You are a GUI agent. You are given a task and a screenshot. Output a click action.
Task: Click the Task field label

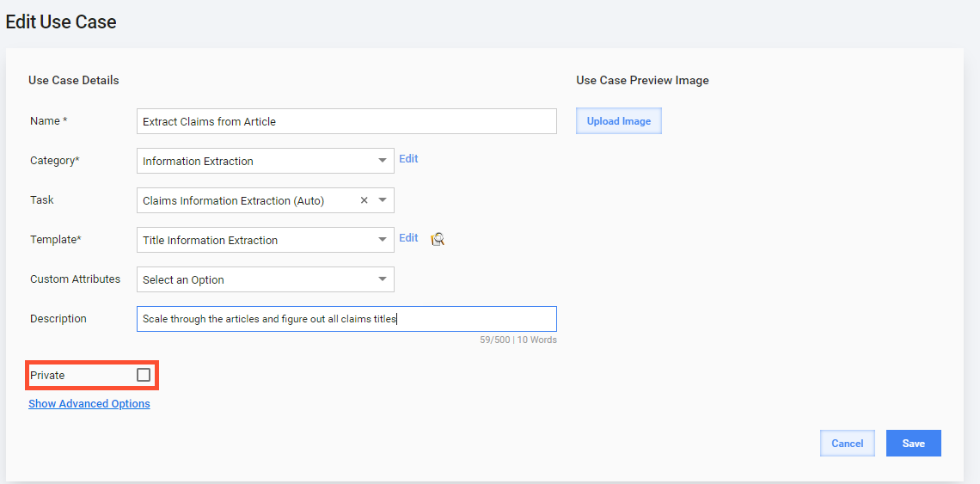[x=42, y=200]
